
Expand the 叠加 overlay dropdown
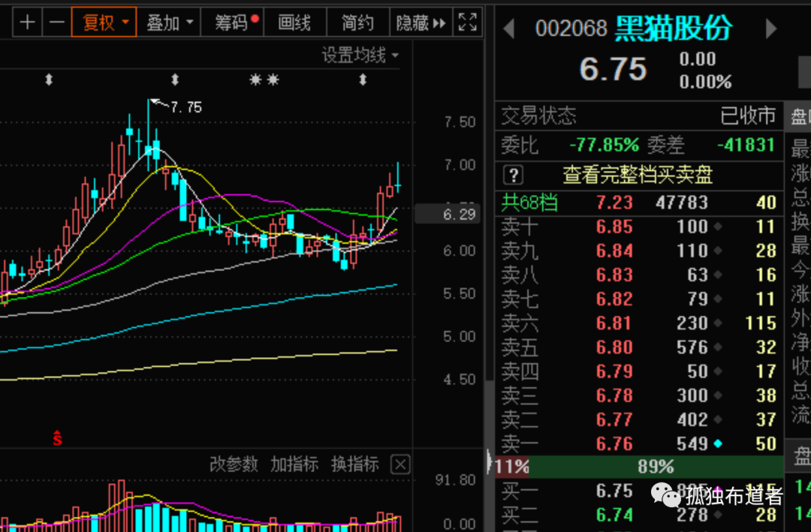click(x=169, y=23)
